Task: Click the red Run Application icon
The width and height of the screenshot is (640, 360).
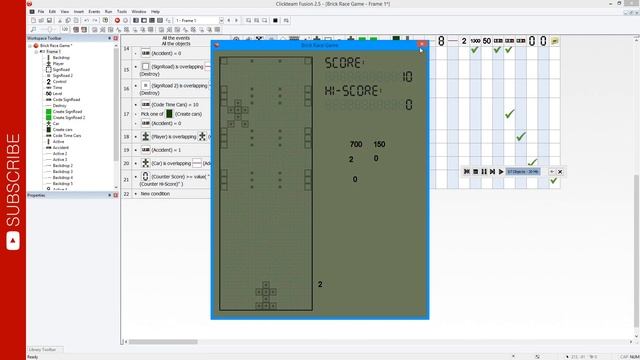Action: [118, 20]
